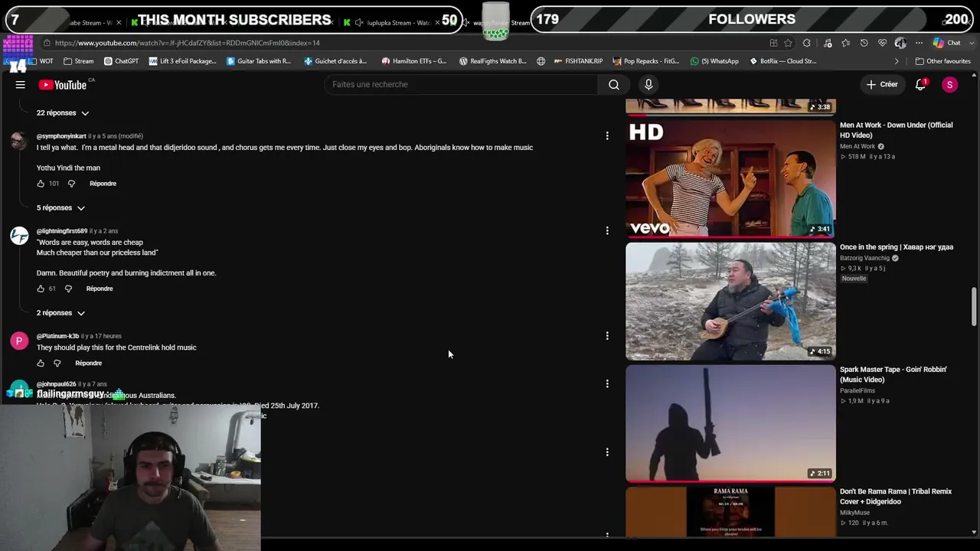This screenshot has height=551, width=980.
Task: Expand the 5 réponses thread
Action: (x=60, y=208)
